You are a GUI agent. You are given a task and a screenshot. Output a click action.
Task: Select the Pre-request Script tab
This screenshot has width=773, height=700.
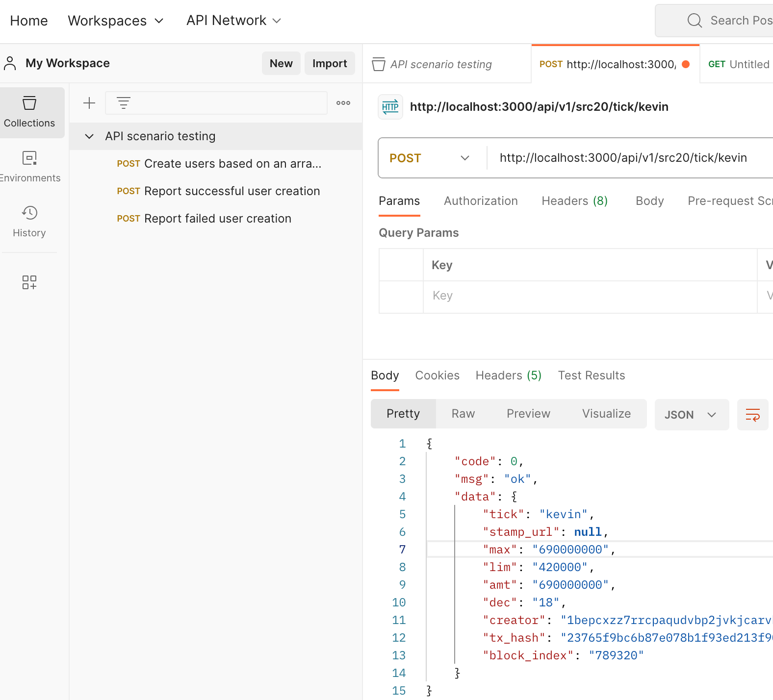pos(730,201)
